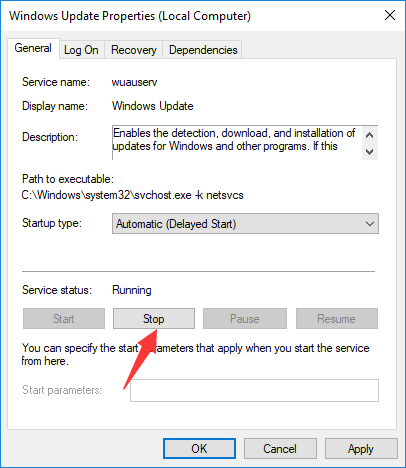The height and width of the screenshot is (468, 406).
Task: Switch to the Log On tab
Action: click(x=81, y=50)
